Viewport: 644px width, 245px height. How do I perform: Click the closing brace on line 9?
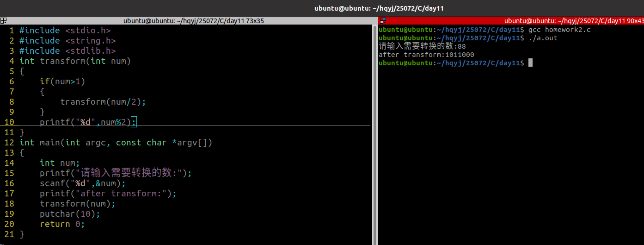tap(42, 112)
